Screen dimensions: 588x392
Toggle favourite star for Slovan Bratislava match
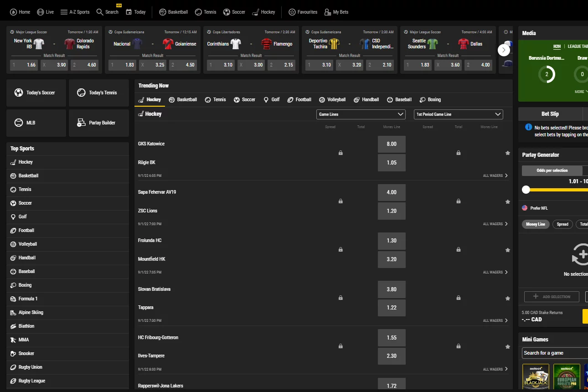coord(508,298)
